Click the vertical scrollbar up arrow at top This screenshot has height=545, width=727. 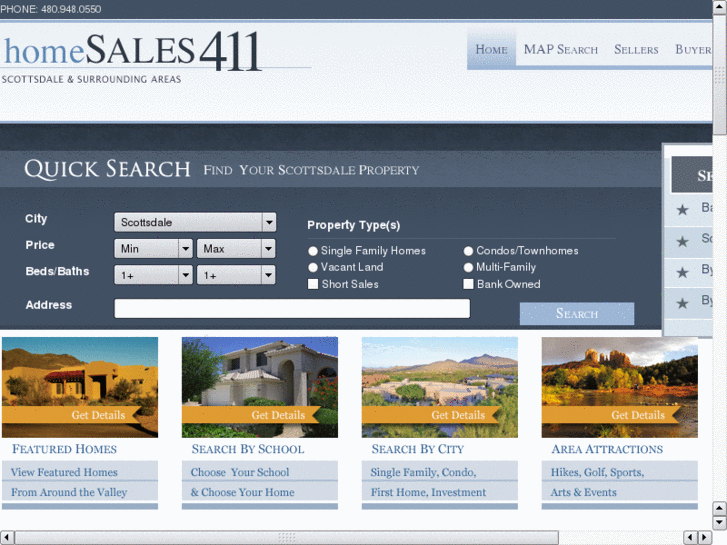(x=720, y=6)
